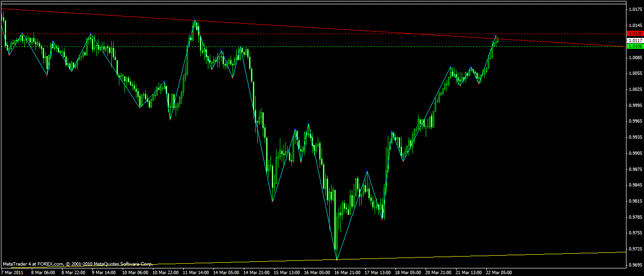Click the lowest zigzag point on 16 Mar
Image resolution: width=644 pixels, height=276 pixels.
click(337, 259)
